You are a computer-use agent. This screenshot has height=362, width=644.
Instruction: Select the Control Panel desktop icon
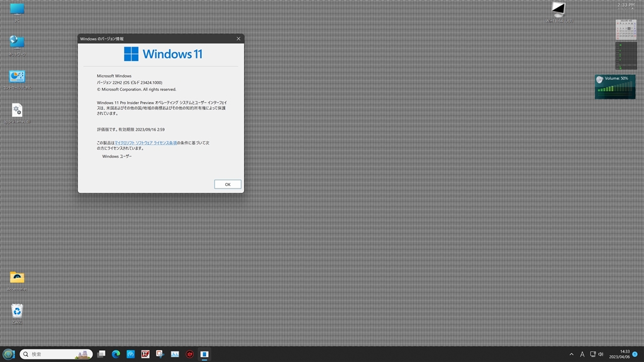[x=17, y=79]
